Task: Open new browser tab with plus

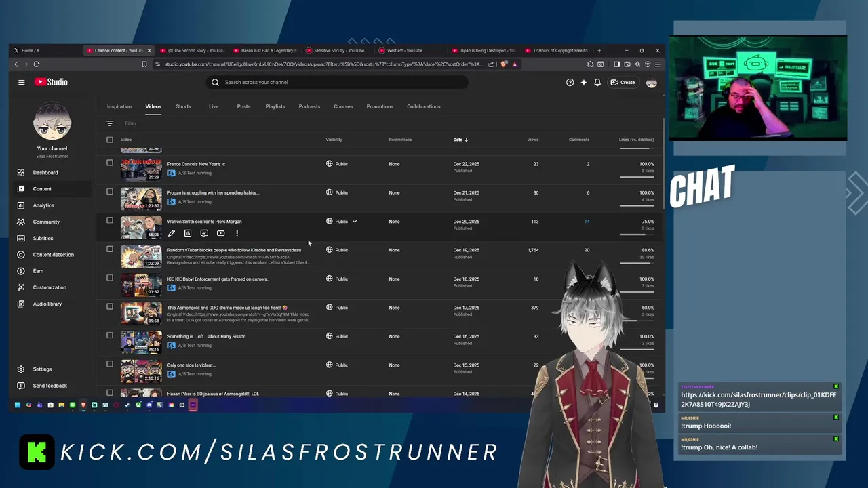Action: [x=599, y=50]
